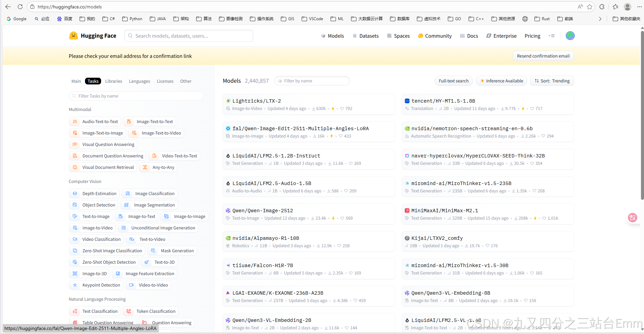Toggle Zero-Shot Object Detection filter
The height and width of the screenshot is (334, 644).
(x=104, y=262)
